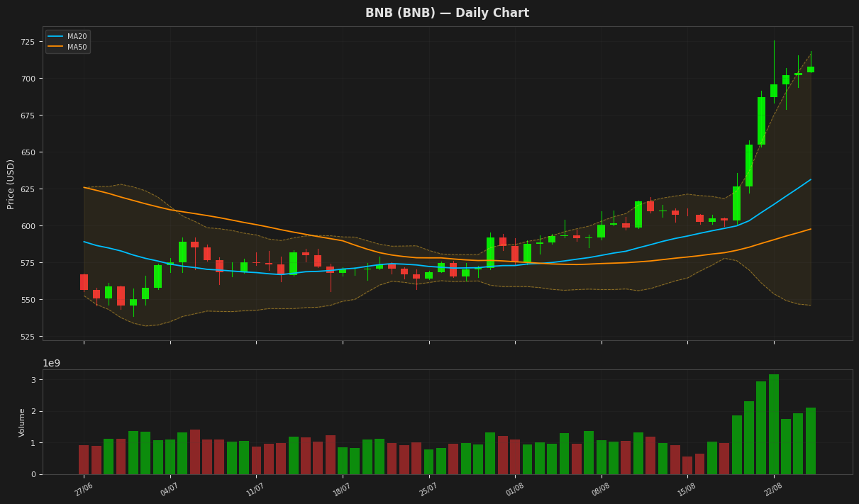Click the 08/08 date label
The image size is (859, 504).
click(601, 489)
